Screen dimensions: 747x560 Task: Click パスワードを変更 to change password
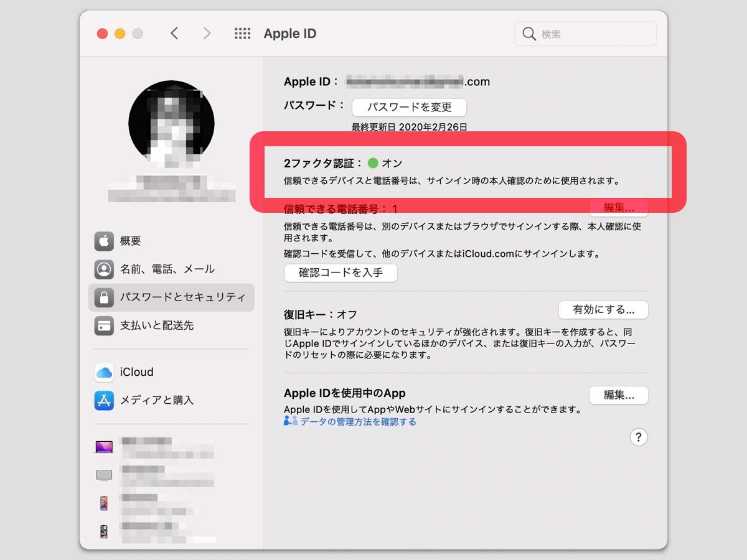pyautogui.click(x=409, y=107)
